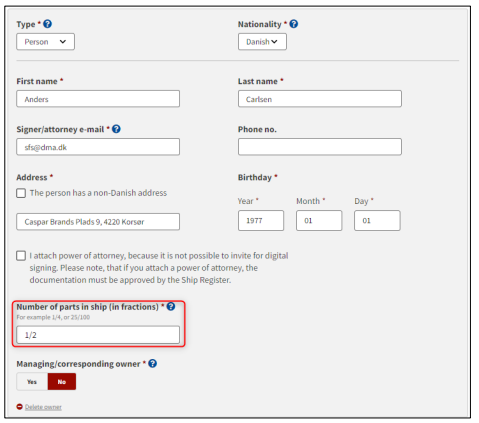Tick the attach power of attorney checkbox
Viewport: 479px width, 423px height.
click(21, 256)
